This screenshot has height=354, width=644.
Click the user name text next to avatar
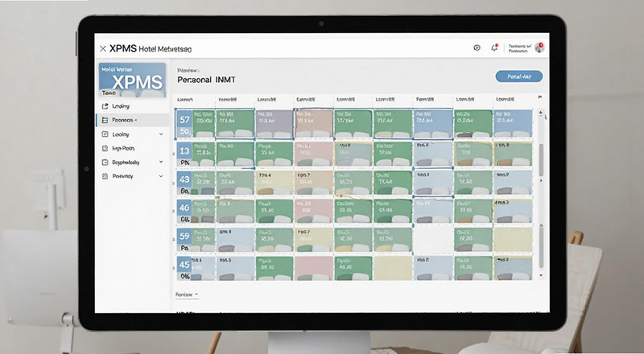click(519, 48)
